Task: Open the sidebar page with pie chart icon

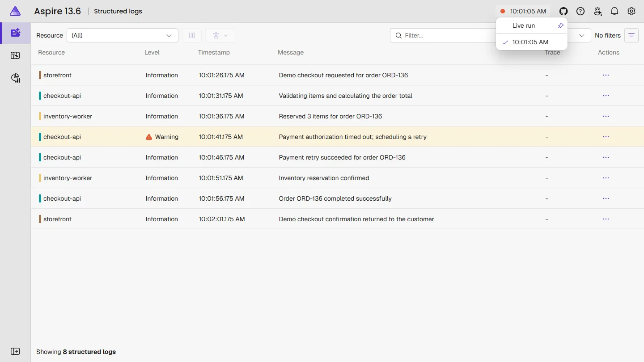Action: 15,78
